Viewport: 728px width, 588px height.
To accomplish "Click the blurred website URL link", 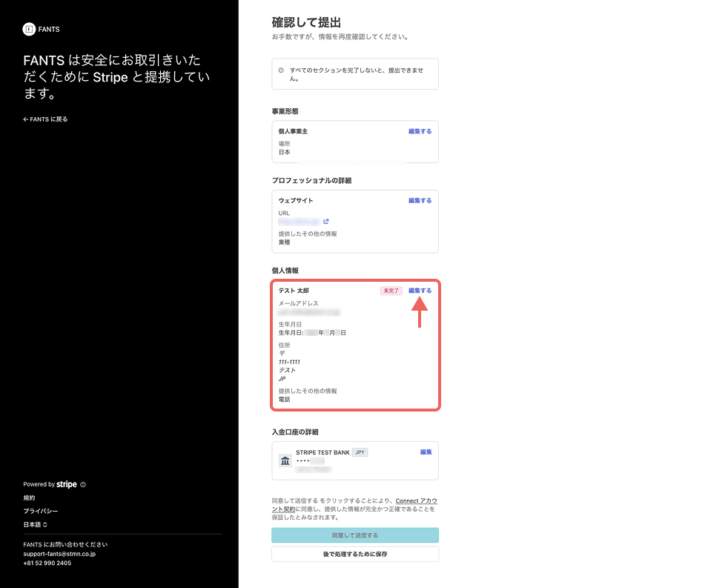I will pos(299,222).
